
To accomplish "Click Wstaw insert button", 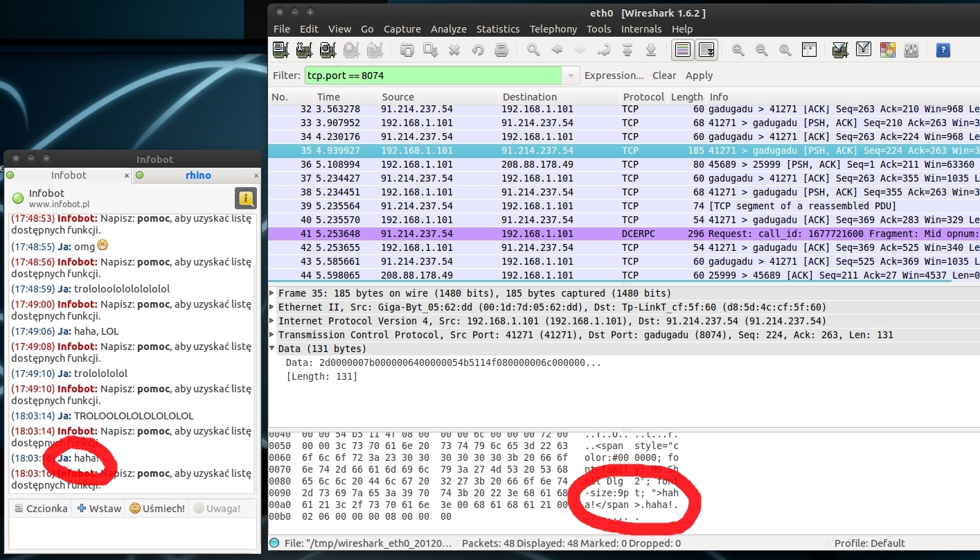I will pos(99,508).
